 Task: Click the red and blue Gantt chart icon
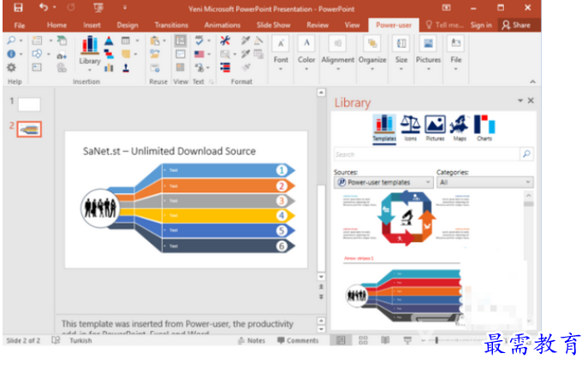click(109, 54)
